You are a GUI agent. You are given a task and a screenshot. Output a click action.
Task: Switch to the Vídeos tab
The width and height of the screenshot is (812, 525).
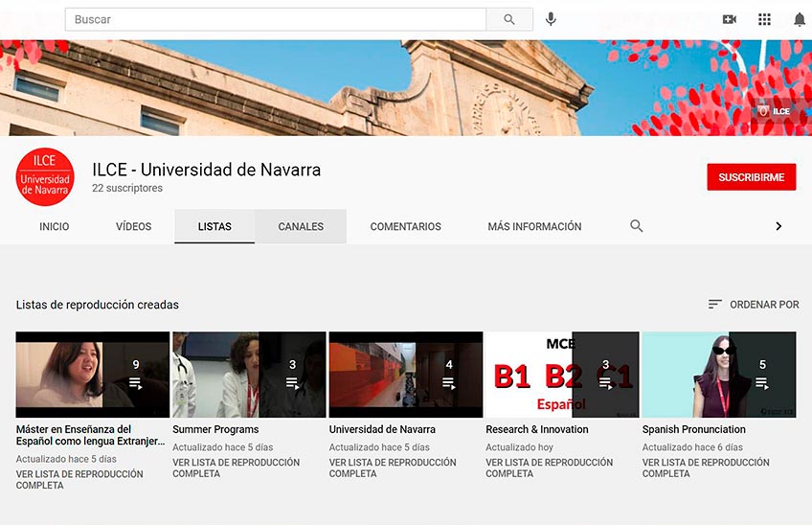pos(134,227)
